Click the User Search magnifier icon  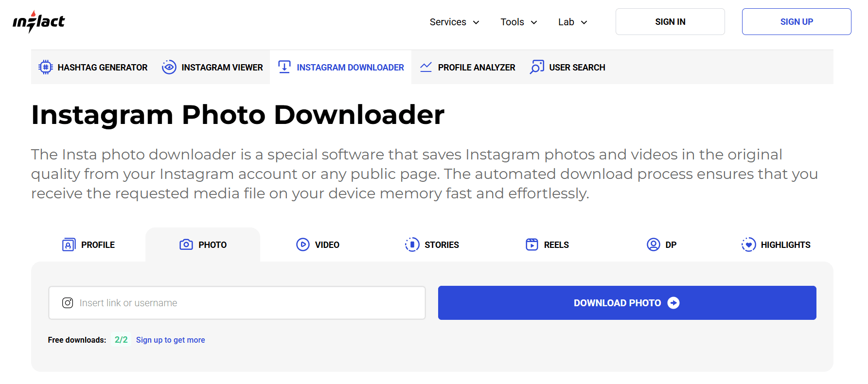537,67
